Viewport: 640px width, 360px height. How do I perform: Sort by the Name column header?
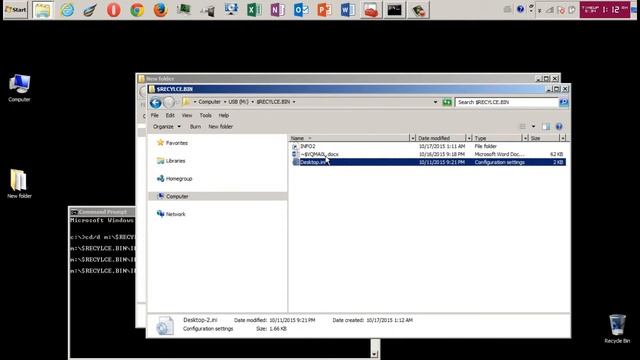click(x=349, y=138)
